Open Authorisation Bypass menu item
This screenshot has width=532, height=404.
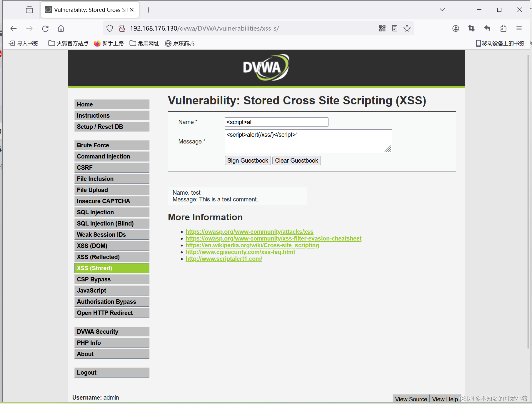click(112, 302)
